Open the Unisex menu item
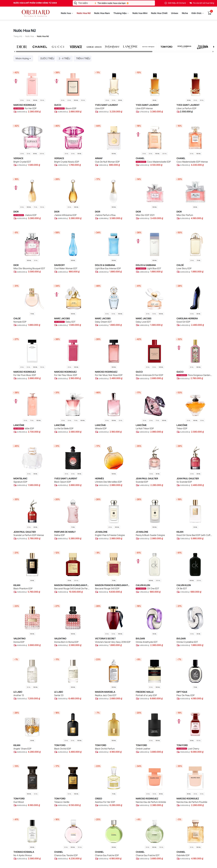The height and width of the screenshot is (868, 217). tap(175, 13)
